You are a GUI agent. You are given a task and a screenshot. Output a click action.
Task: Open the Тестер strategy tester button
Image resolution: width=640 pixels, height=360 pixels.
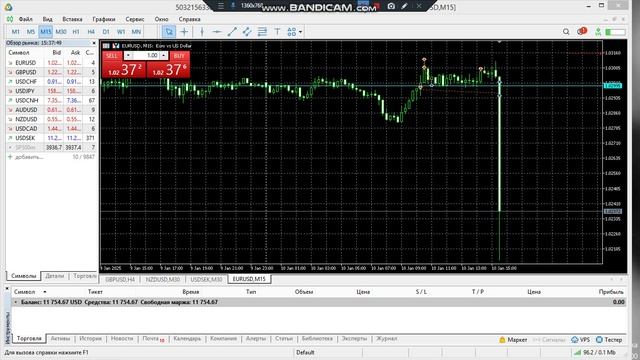[x=609, y=340]
